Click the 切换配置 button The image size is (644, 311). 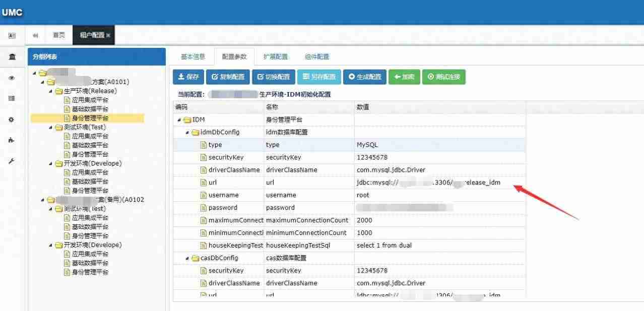click(x=274, y=77)
